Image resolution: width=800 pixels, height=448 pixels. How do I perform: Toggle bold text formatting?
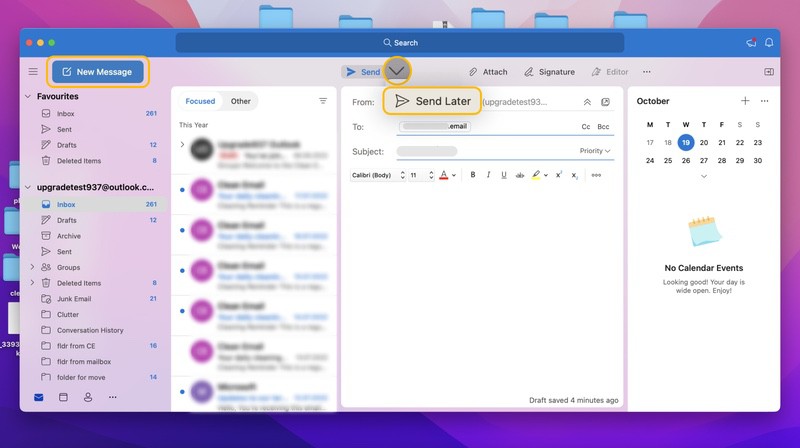473,175
